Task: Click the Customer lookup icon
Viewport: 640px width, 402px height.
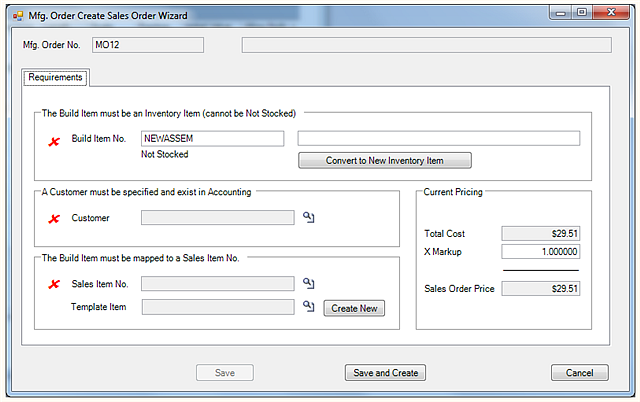Action: (309, 218)
